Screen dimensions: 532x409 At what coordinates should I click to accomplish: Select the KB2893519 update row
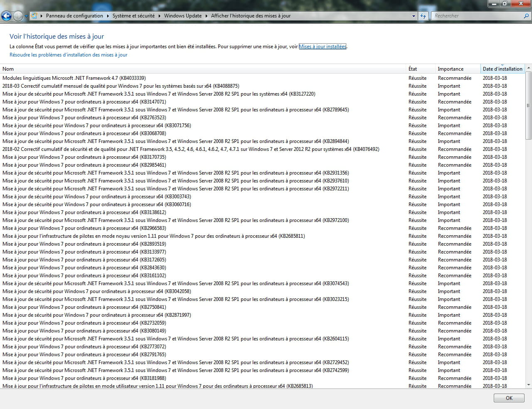coord(263,244)
